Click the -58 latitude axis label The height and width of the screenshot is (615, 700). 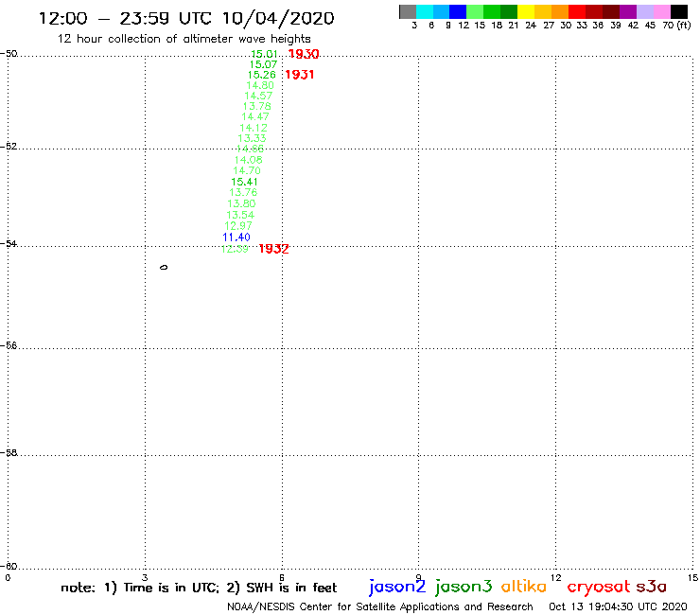(9, 453)
